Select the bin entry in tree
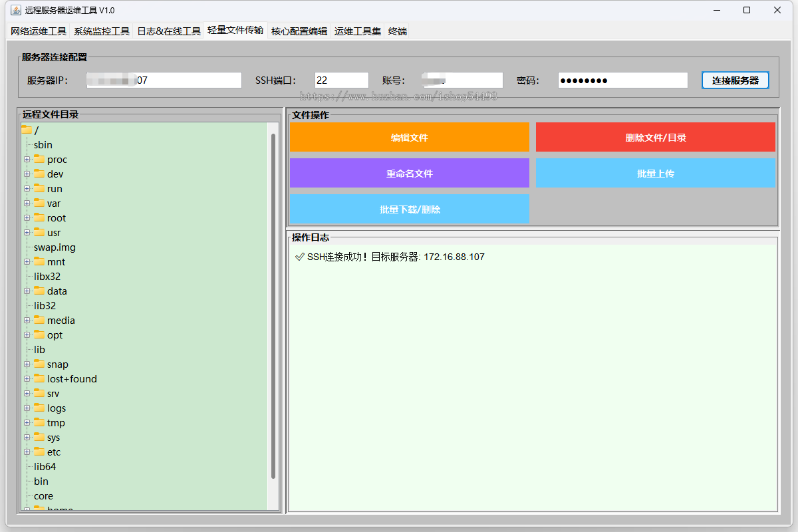This screenshot has width=798, height=532. (x=41, y=481)
